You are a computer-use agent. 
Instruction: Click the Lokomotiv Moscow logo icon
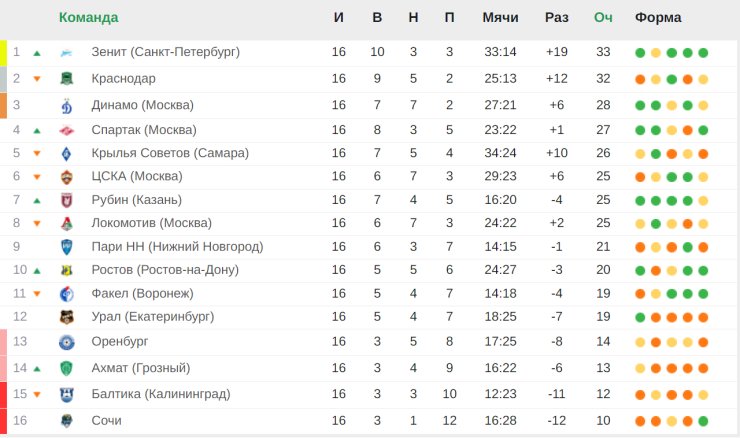pyautogui.click(x=67, y=223)
